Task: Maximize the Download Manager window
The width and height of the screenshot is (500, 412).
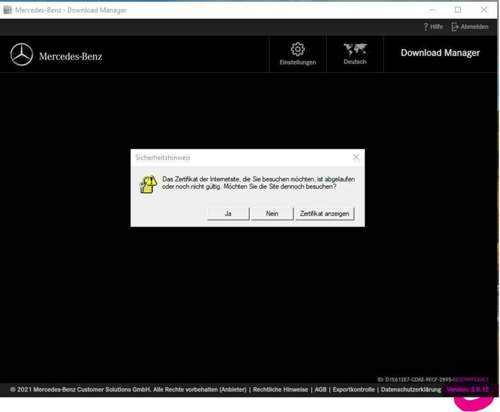Action: [x=458, y=10]
